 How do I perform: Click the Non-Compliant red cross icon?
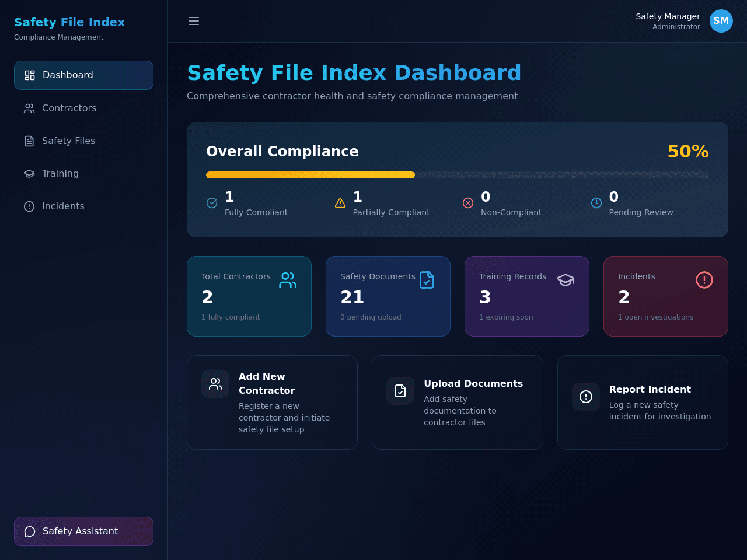click(x=468, y=203)
